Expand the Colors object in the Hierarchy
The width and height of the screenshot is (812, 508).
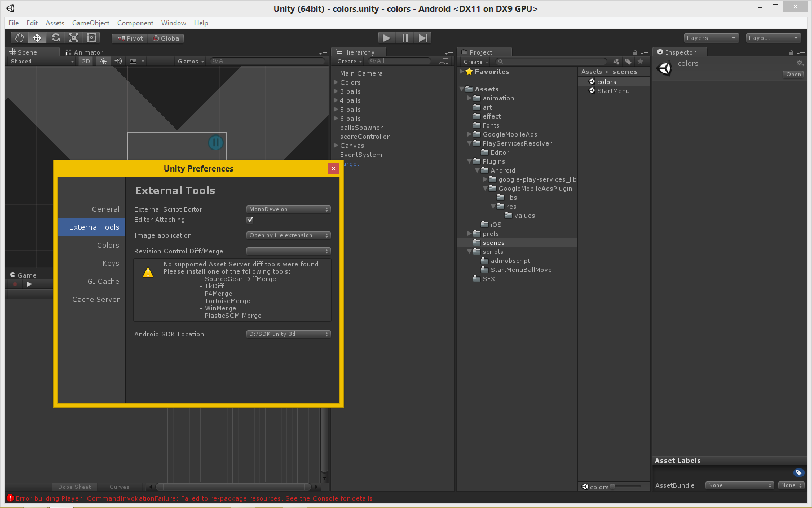[336, 82]
